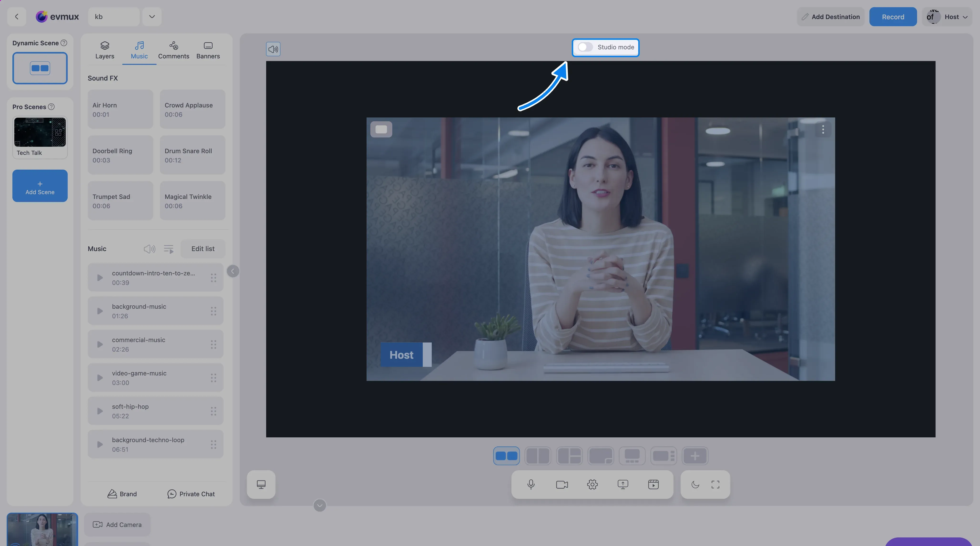Add a custom layout with plus
The width and height of the screenshot is (980, 546).
pos(695,456)
